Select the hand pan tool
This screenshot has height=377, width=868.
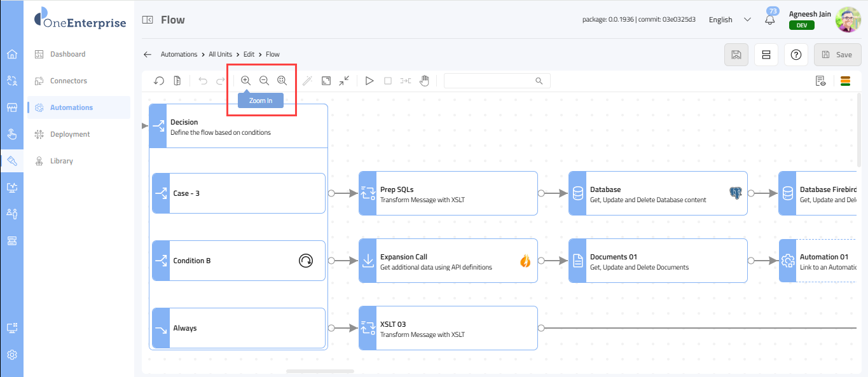(x=424, y=81)
